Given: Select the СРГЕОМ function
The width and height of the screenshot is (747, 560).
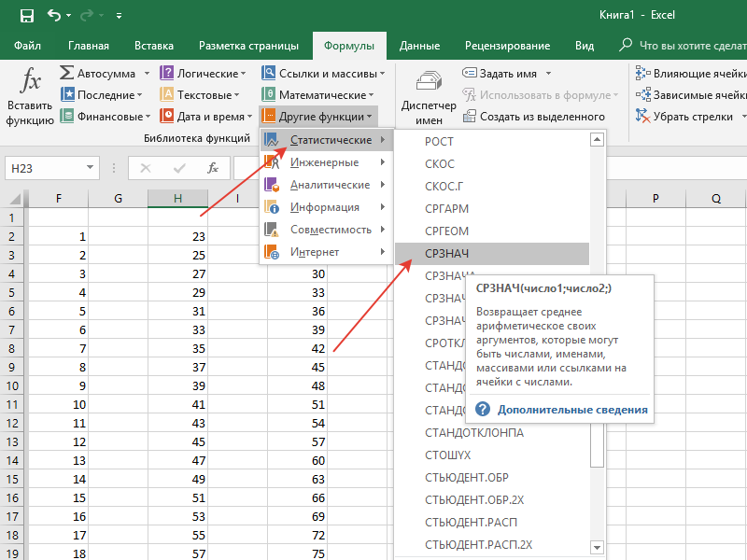Looking at the screenshot, I should (492, 231).
